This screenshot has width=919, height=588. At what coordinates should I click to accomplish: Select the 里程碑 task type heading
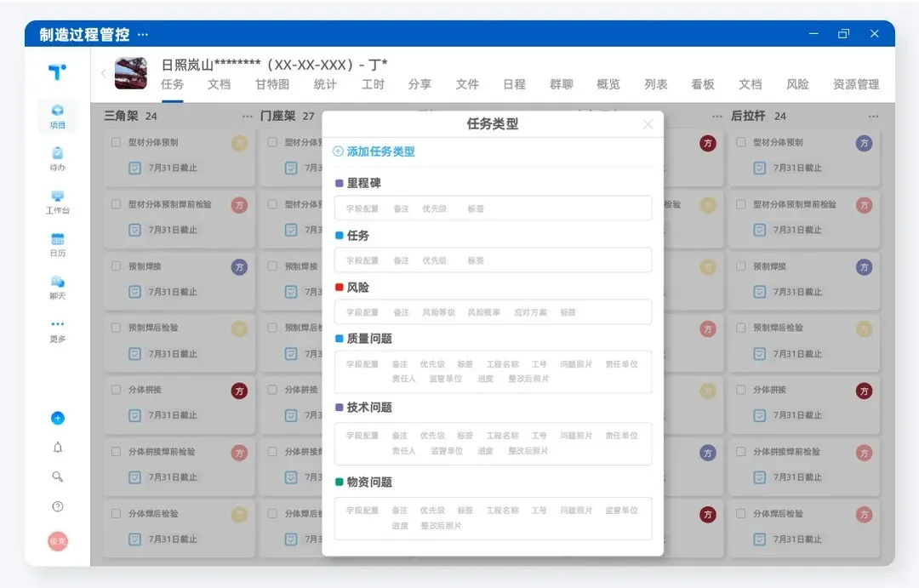(x=364, y=183)
